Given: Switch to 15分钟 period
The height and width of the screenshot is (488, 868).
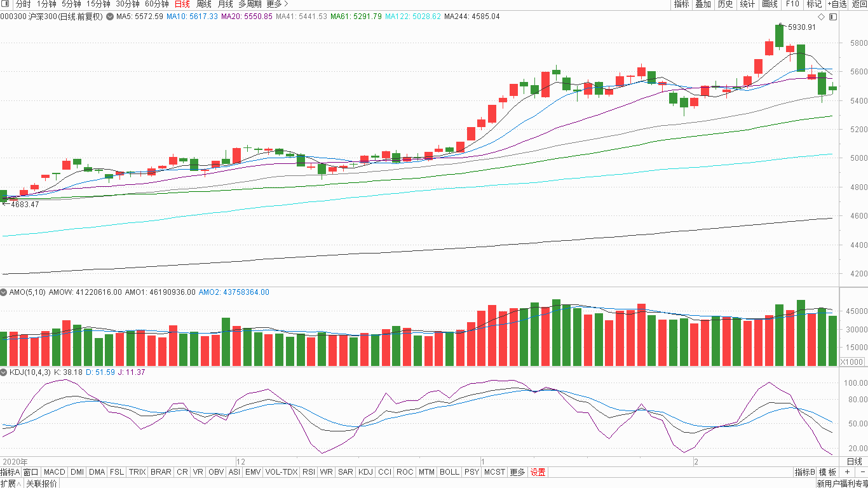Looking at the screenshot, I should point(98,4).
